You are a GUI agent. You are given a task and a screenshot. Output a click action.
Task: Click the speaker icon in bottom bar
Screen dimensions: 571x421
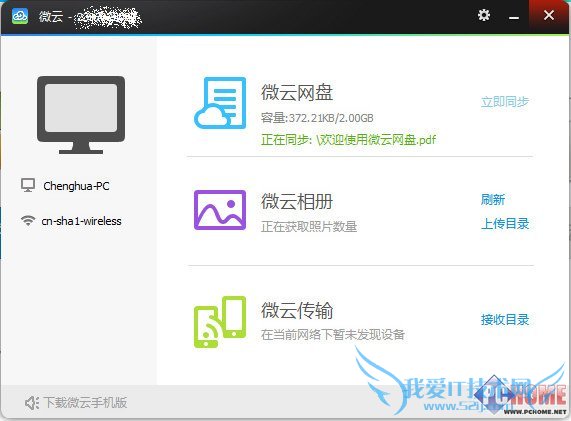click(x=32, y=403)
